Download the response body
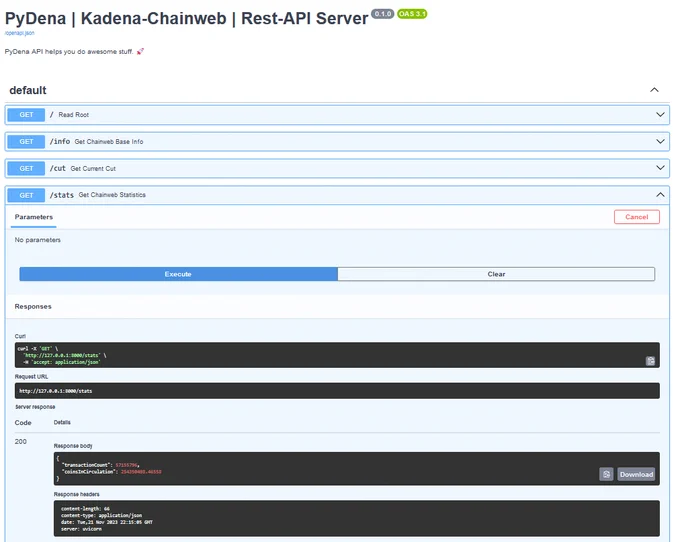Image resolution: width=680 pixels, height=542 pixels. [x=636, y=474]
